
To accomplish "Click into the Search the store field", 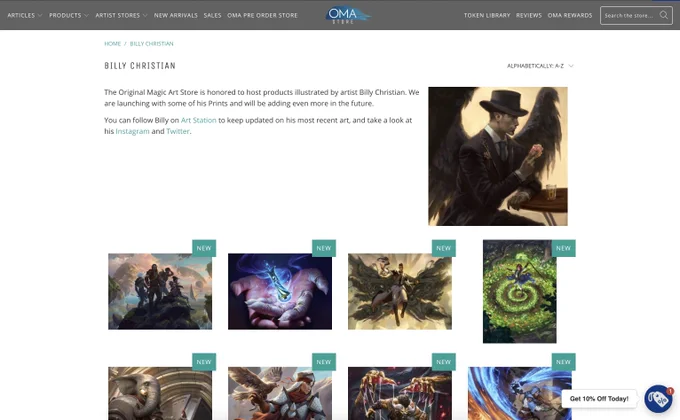I will click(x=636, y=16).
